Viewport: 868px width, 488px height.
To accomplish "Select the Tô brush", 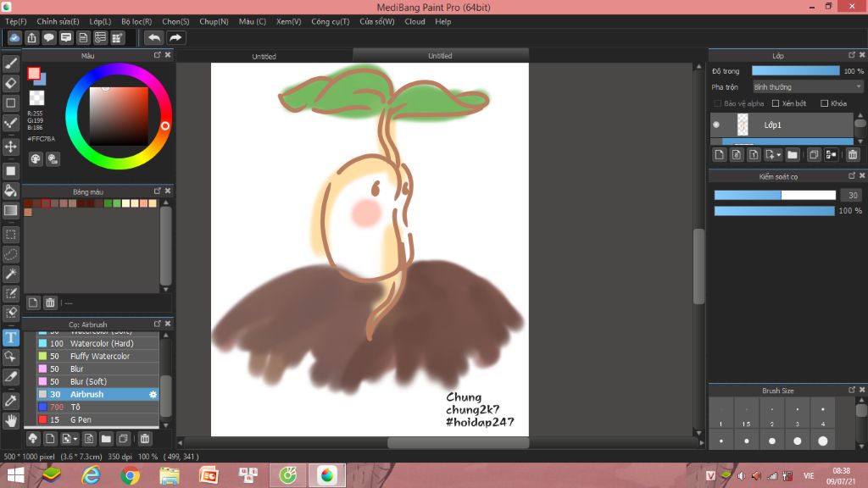I will pos(98,408).
